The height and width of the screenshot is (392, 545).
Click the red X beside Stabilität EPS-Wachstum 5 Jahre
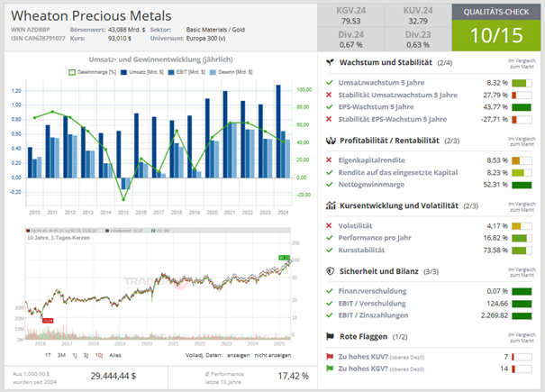(329, 119)
